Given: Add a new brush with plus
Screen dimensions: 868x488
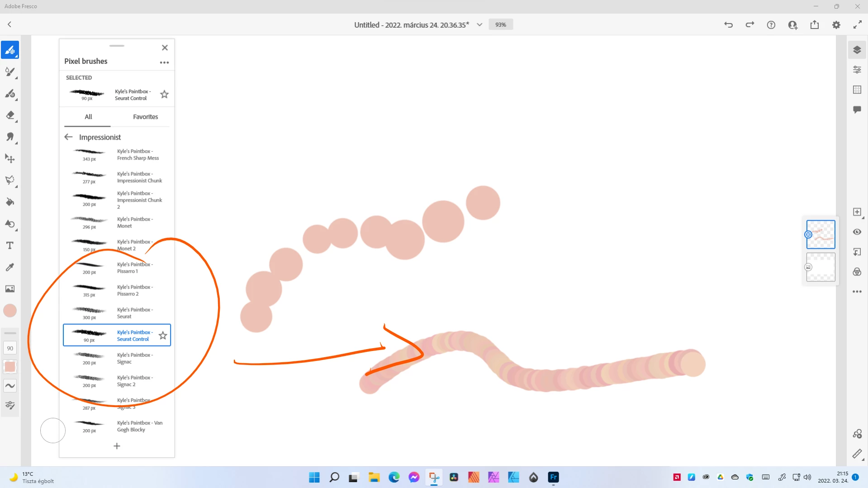Looking at the screenshot, I should click(117, 446).
